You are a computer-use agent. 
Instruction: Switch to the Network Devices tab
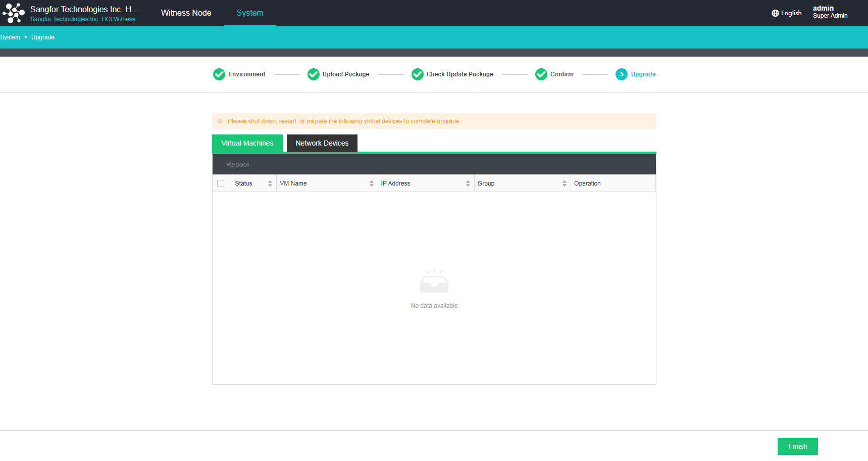322,143
